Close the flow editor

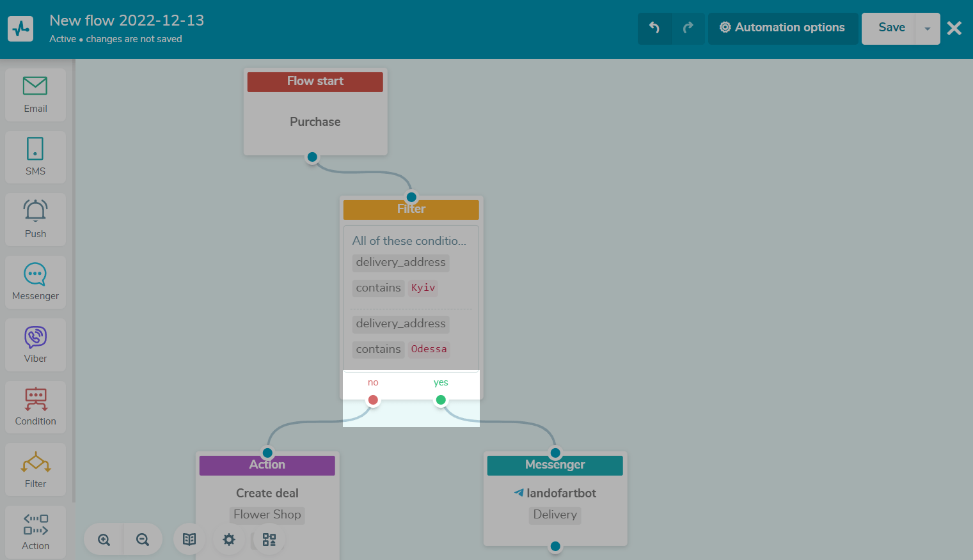click(954, 29)
